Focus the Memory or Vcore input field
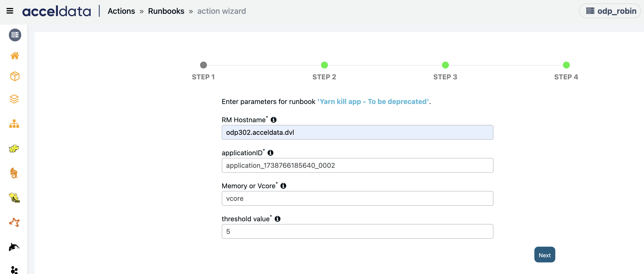The width and height of the screenshot is (644, 274). click(x=357, y=199)
